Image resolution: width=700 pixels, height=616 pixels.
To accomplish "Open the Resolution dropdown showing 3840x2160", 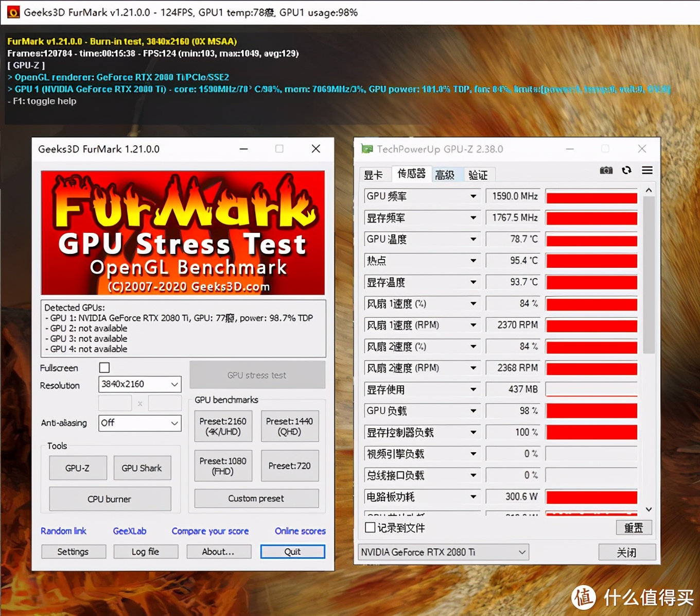I will (140, 384).
